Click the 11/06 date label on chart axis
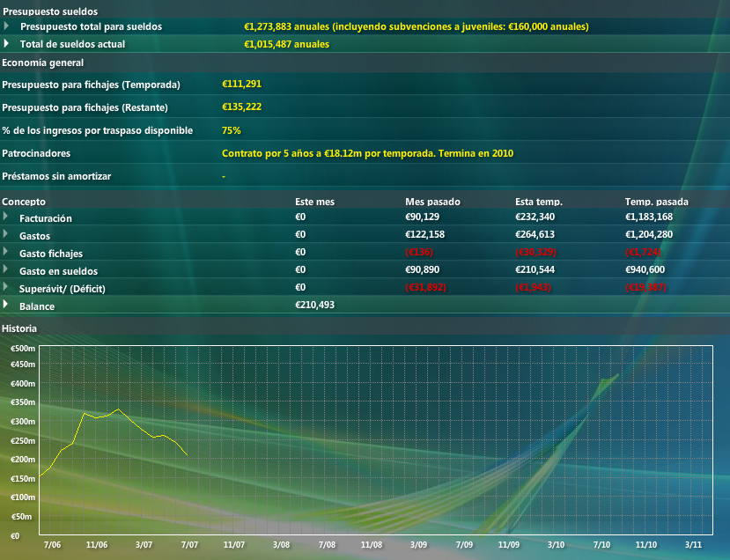 coord(96,545)
